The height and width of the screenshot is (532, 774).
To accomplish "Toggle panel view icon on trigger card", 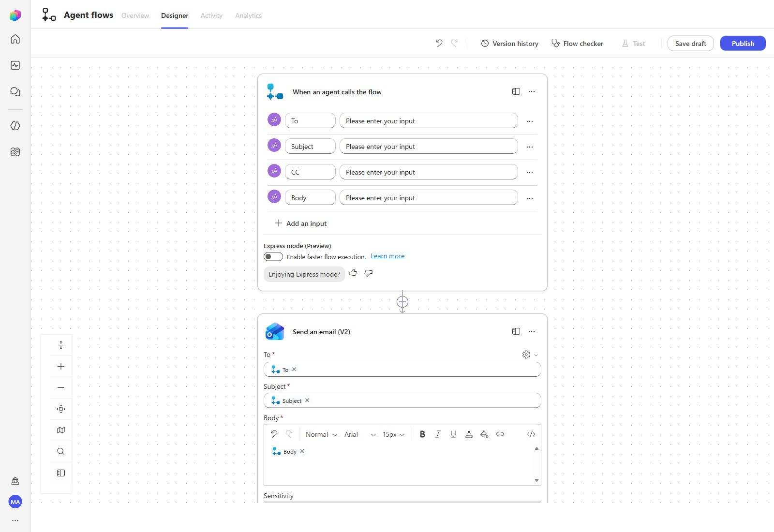I will [516, 91].
